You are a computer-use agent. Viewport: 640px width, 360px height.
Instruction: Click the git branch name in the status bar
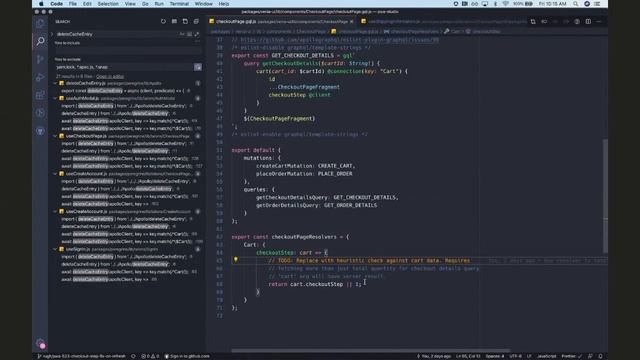(x=82, y=356)
